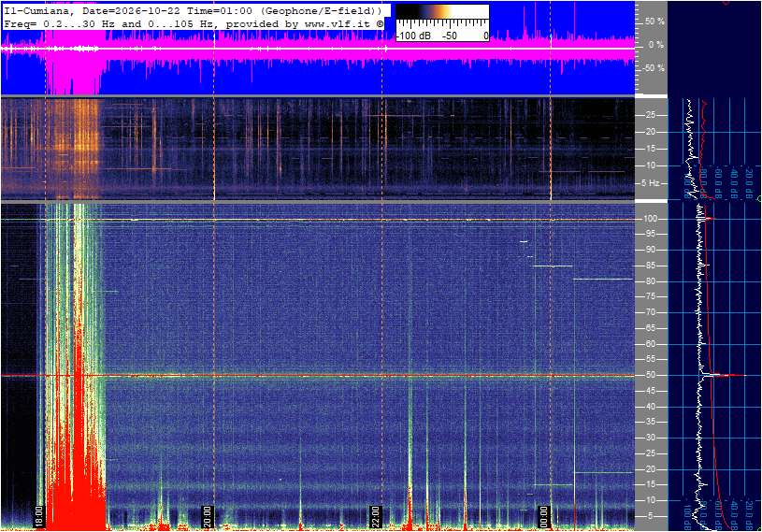The width and height of the screenshot is (762, 532).
Task: Click the 20:00 time marker
Action: [208, 516]
